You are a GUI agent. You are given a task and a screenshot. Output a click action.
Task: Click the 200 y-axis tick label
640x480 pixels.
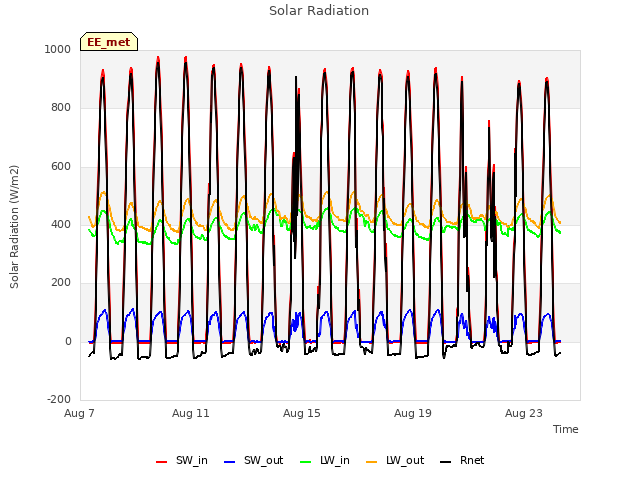tap(61, 282)
